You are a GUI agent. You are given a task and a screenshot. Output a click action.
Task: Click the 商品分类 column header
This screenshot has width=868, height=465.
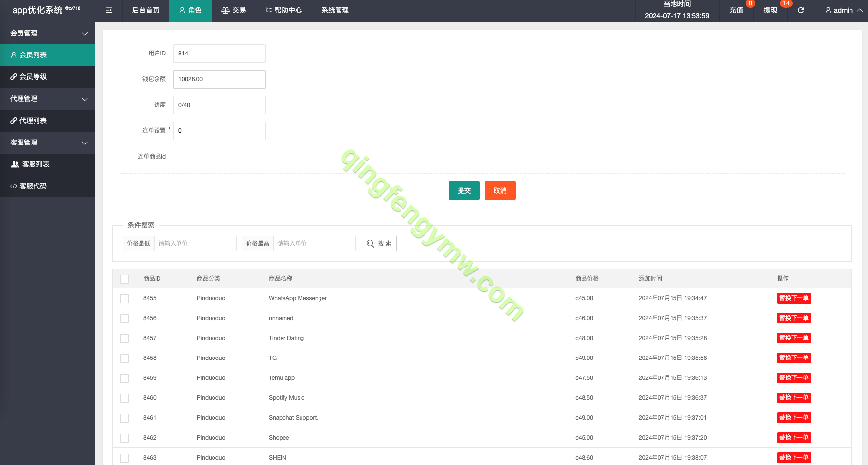[x=209, y=279]
